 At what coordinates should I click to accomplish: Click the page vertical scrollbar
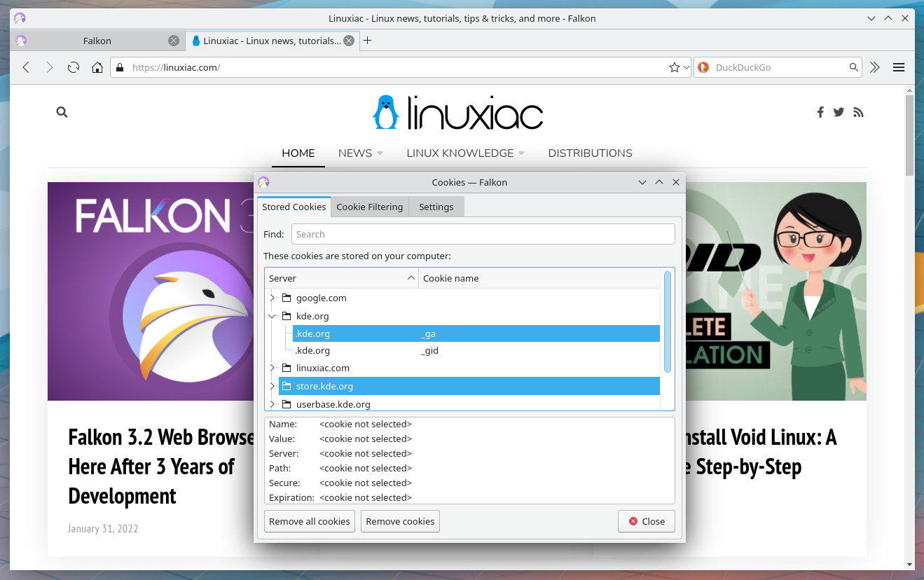[909, 134]
